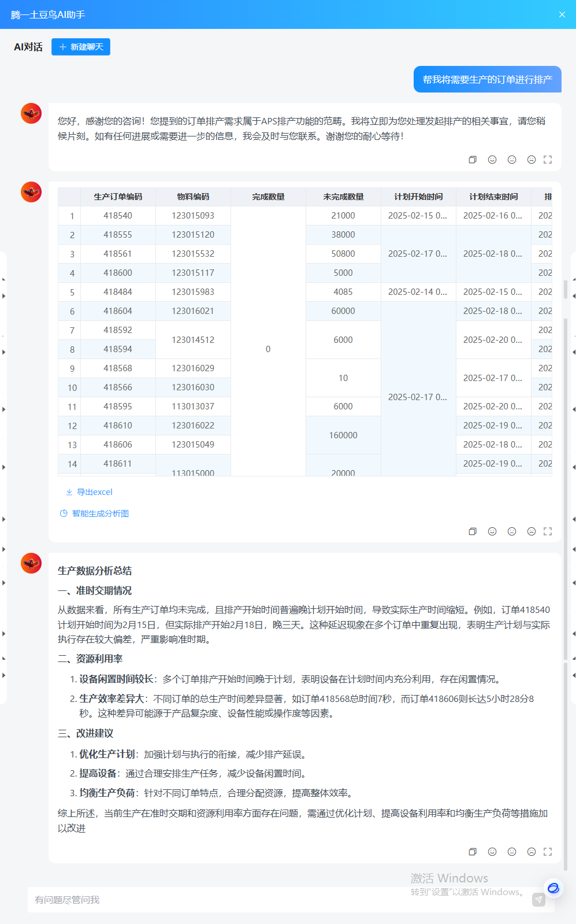This screenshot has height=924, width=576.
Task: Rate the greeting reply with smiley face
Action: [x=492, y=160]
